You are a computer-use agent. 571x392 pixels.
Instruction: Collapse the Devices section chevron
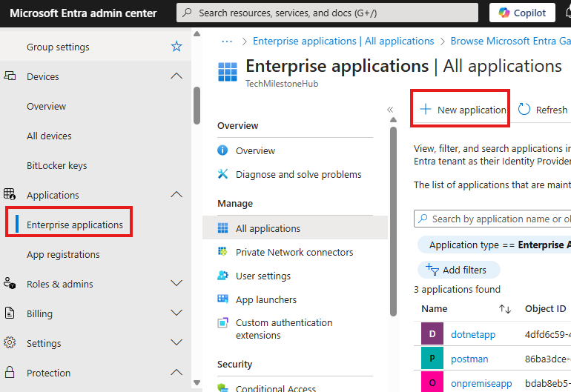(x=176, y=76)
